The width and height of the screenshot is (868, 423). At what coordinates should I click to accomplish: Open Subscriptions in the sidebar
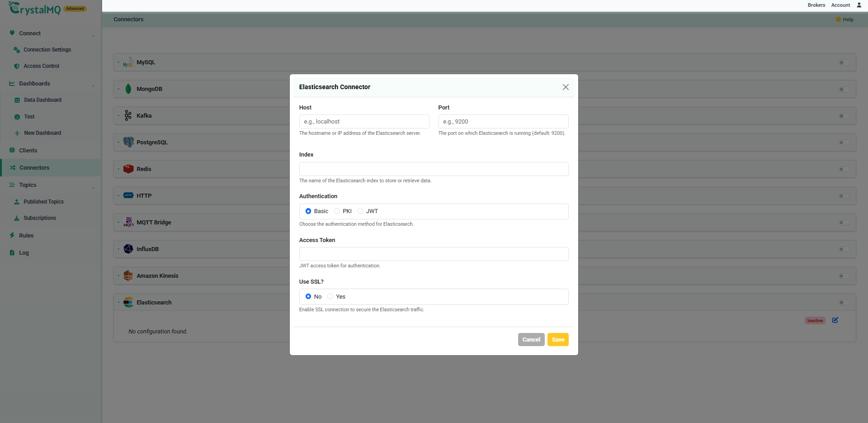click(x=40, y=218)
